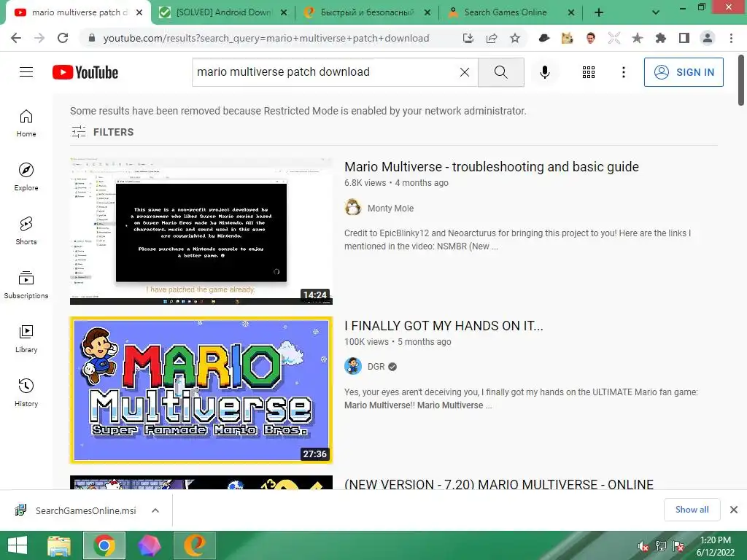Open DGR channel name
This screenshot has width=747, height=560.
tap(376, 367)
